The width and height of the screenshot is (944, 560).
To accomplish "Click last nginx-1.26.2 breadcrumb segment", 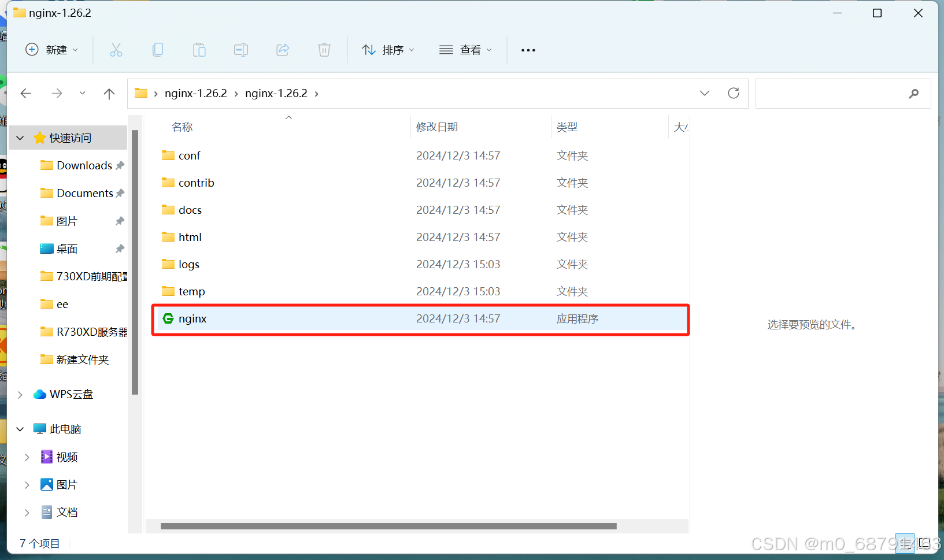I will 276,93.
